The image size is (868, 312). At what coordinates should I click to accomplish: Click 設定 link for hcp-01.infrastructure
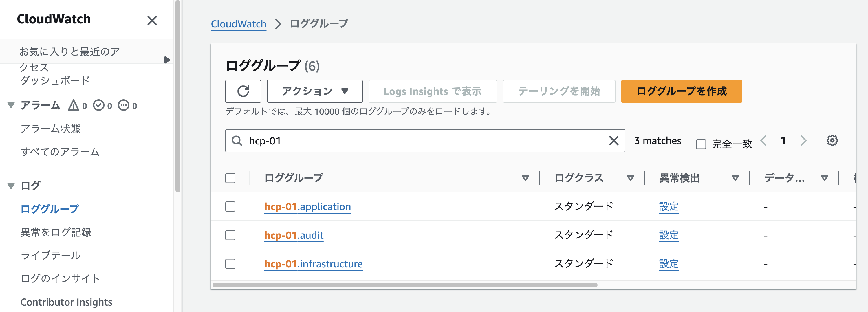pyautogui.click(x=669, y=264)
